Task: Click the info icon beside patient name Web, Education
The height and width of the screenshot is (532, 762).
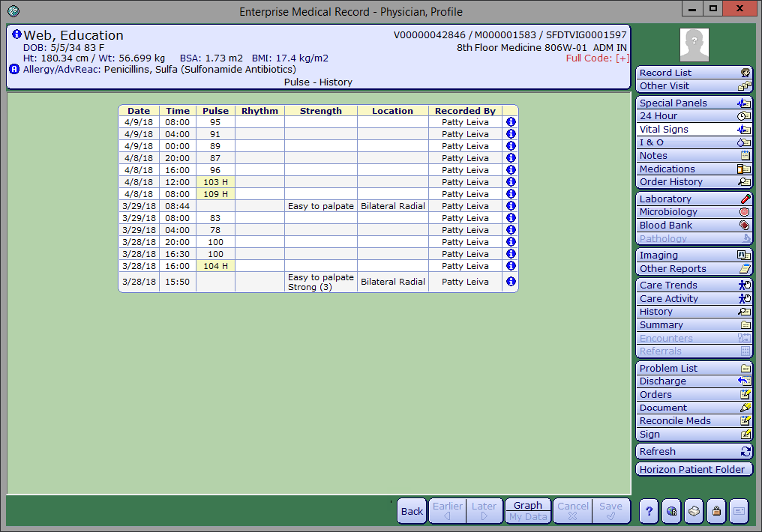Action: pyautogui.click(x=16, y=34)
